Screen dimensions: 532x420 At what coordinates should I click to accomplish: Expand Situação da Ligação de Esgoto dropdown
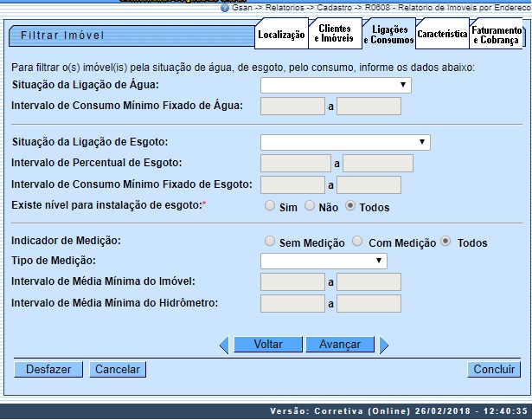click(345, 143)
